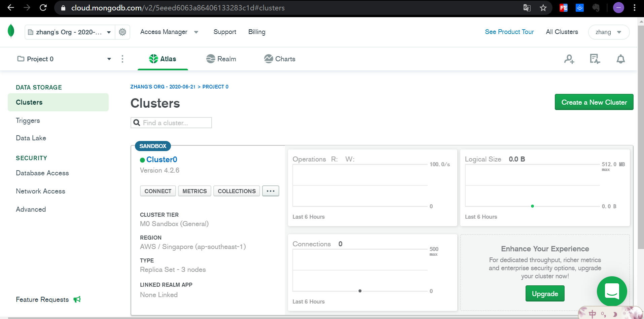The image size is (644, 319).
Task: Open Data Lake in the sidebar
Action: (31, 138)
